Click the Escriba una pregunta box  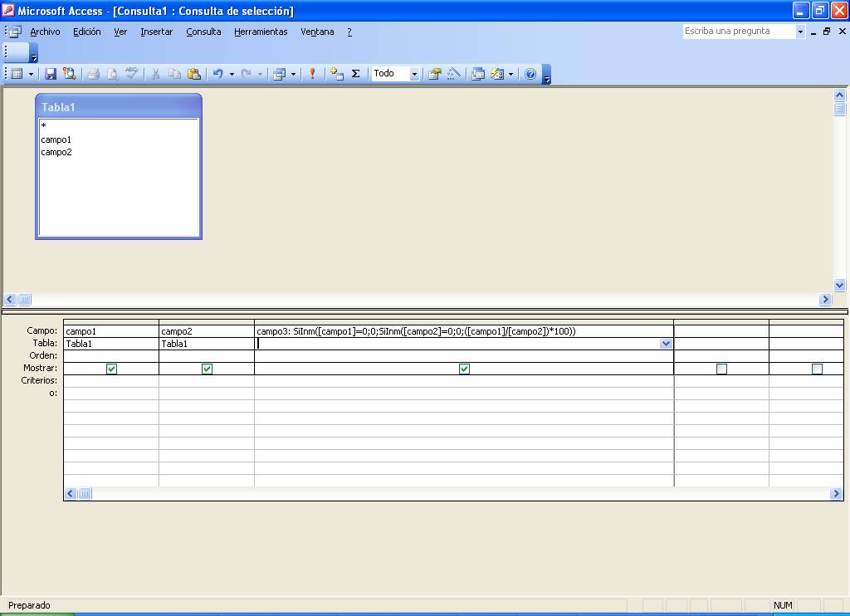pyautogui.click(x=739, y=32)
